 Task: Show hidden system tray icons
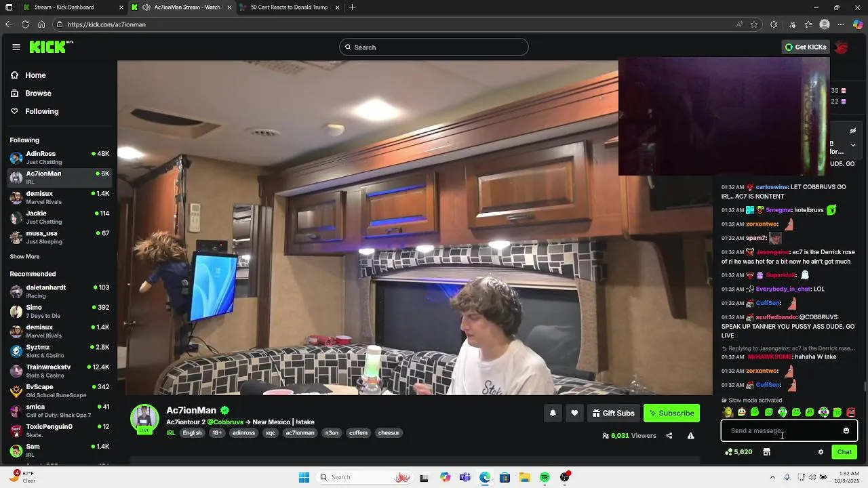coord(772,477)
